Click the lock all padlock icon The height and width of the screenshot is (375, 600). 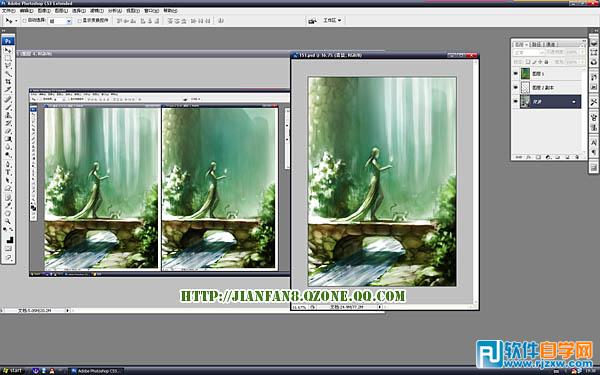(546, 62)
